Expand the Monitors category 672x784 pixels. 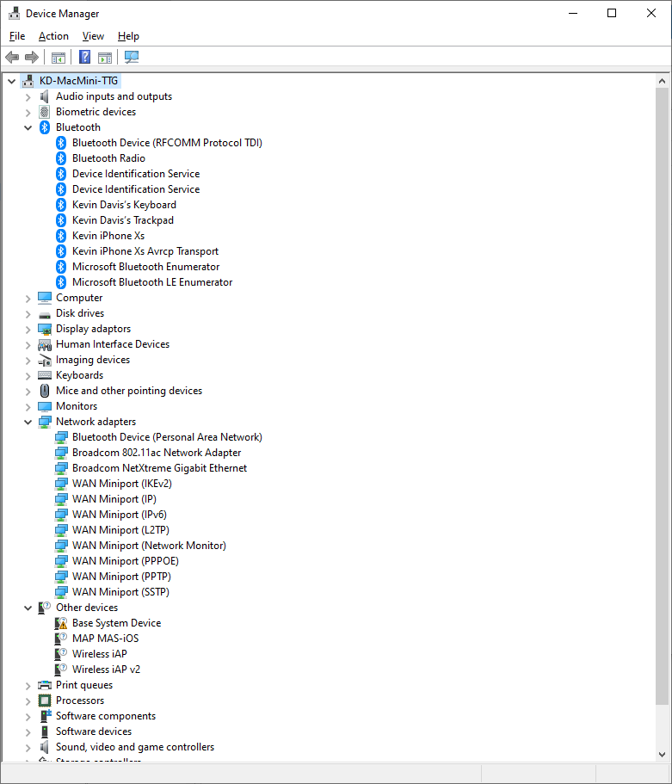28,407
